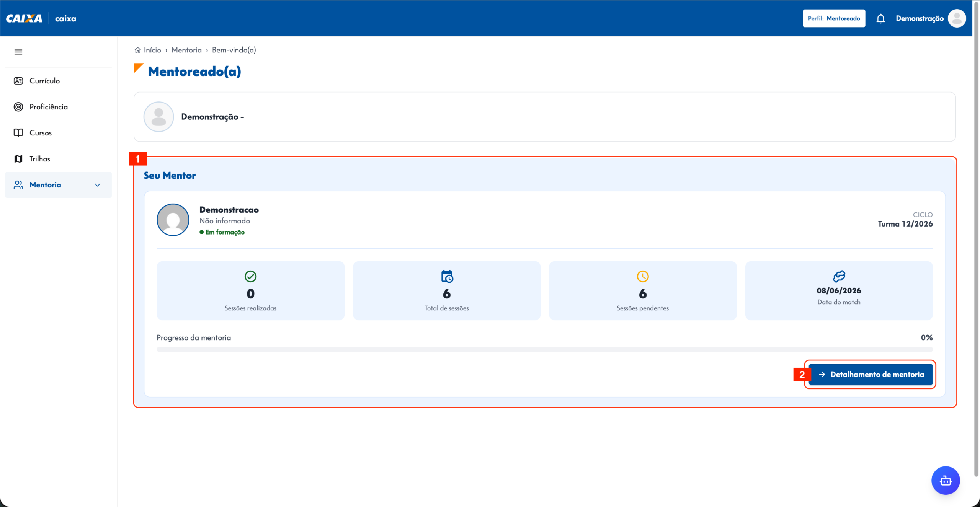This screenshot has height=507, width=980.
Task: Click the Não informado text
Action: pos(225,221)
